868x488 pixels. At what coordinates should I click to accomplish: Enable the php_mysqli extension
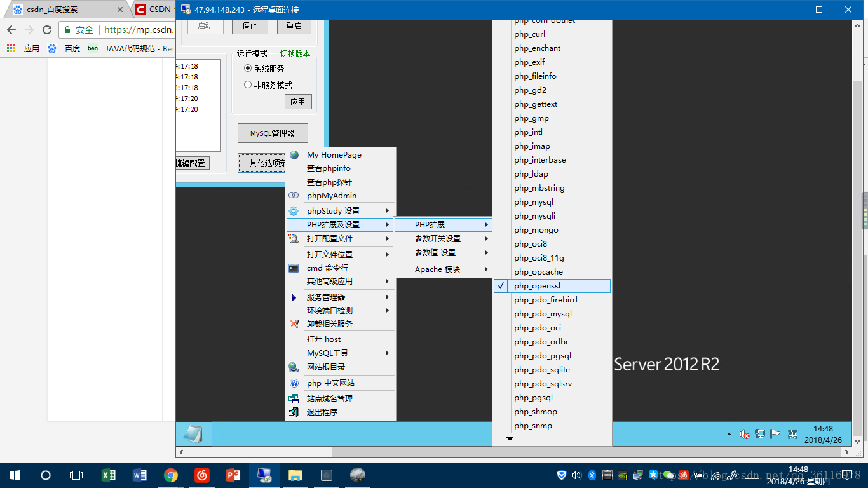[552, 216]
